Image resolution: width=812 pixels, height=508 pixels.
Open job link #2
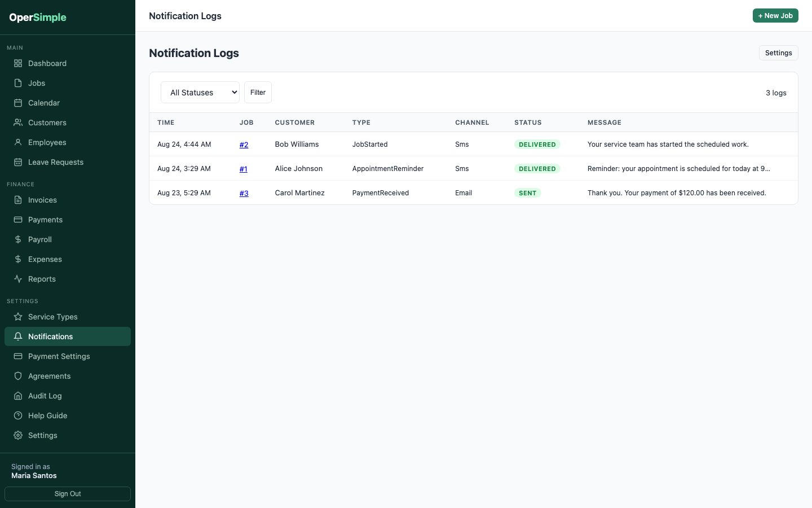(x=244, y=144)
